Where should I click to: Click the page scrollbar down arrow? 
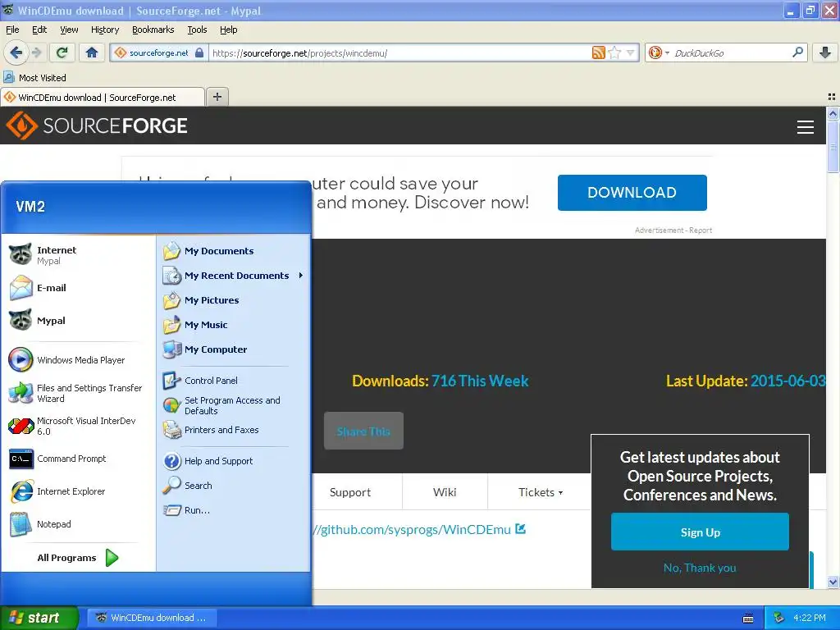pyautogui.click(x=833, y=582)
